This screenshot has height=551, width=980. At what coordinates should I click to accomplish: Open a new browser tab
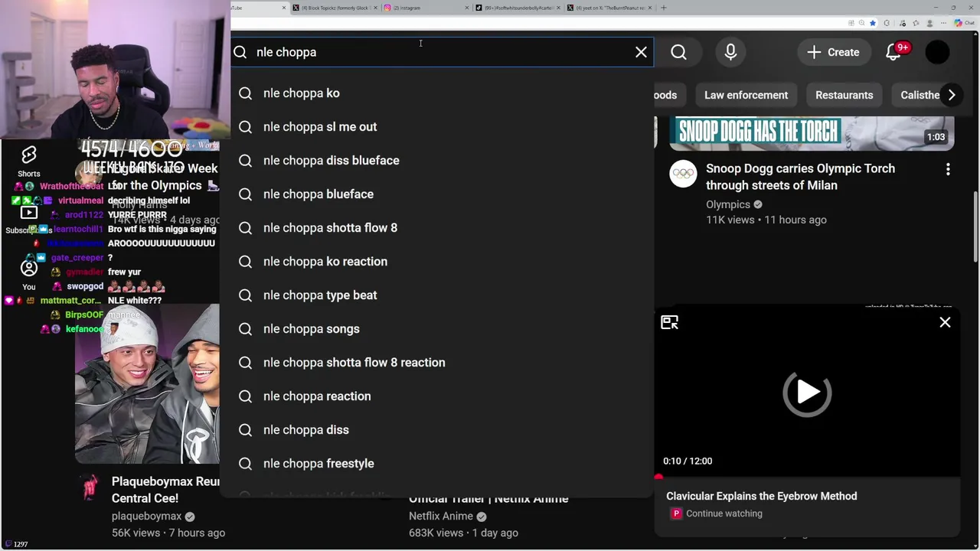click(663, 8)
